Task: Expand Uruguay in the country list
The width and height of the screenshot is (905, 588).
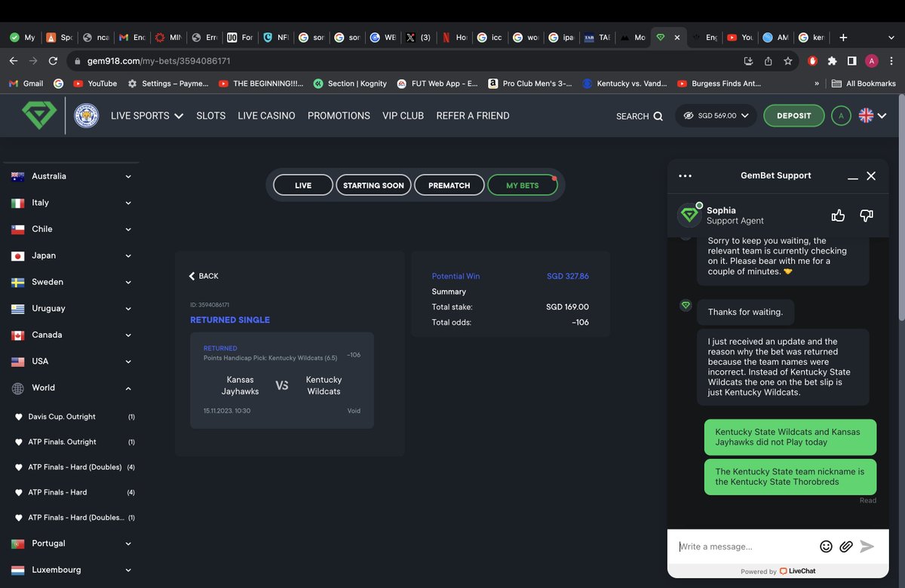Action: click(x=72, y=308)
